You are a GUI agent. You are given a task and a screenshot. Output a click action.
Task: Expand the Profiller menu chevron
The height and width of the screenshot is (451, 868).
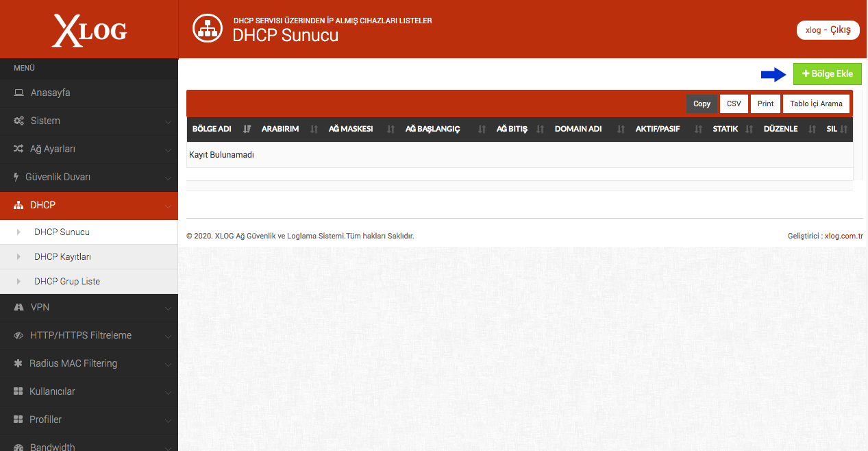coord(168,421)
